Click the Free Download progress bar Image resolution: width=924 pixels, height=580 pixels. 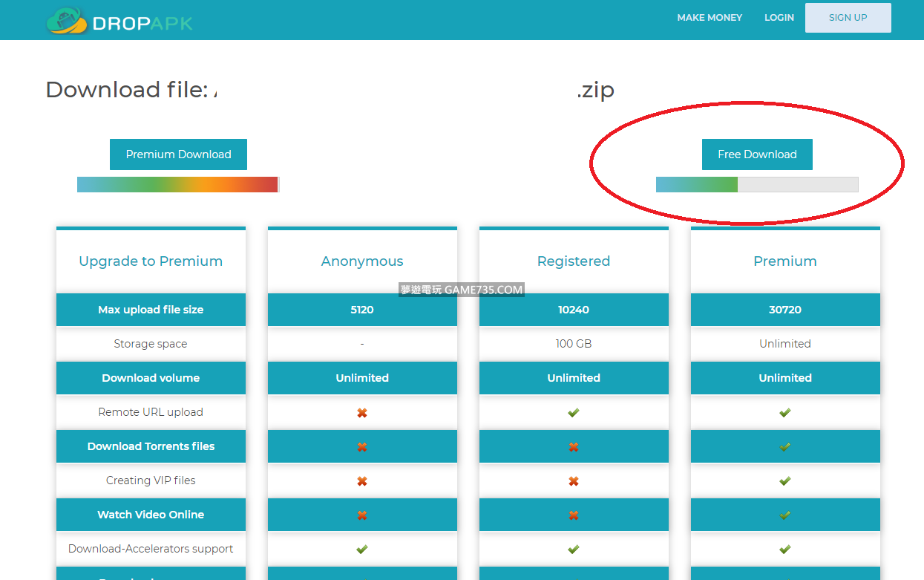tap(757, 185)
